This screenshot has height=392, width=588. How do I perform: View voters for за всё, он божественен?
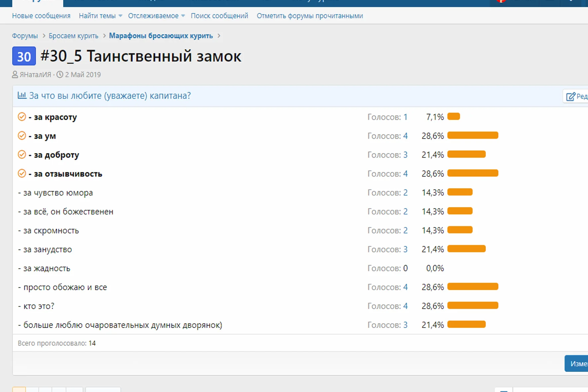405,212
